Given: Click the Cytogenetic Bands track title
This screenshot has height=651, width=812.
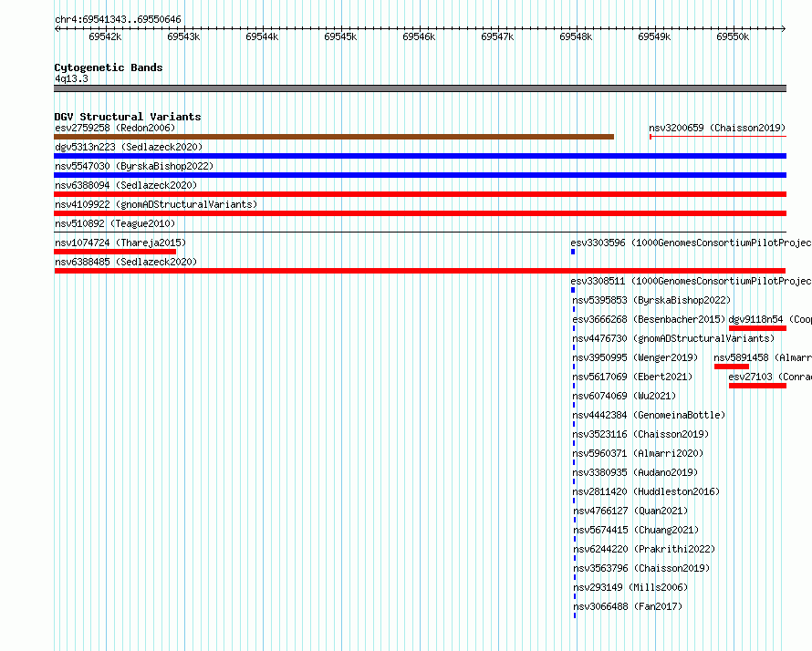Looking at the screenshot, I should coord(109,67).
